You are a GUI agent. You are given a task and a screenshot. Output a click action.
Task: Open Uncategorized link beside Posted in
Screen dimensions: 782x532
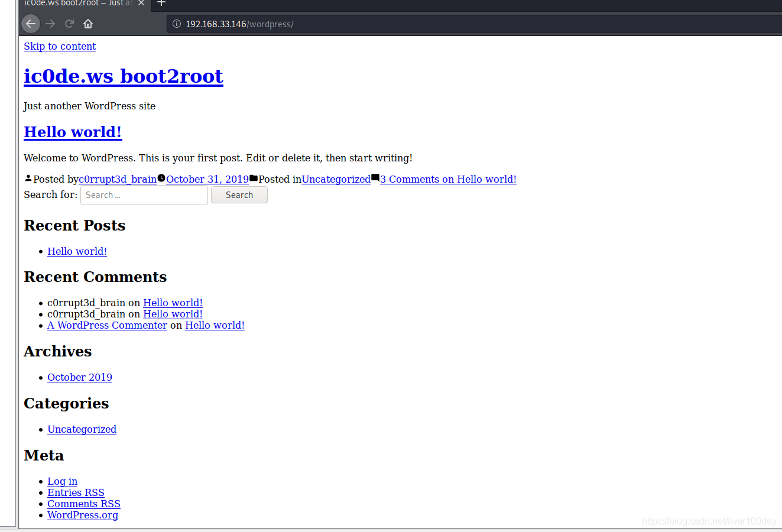336,179
